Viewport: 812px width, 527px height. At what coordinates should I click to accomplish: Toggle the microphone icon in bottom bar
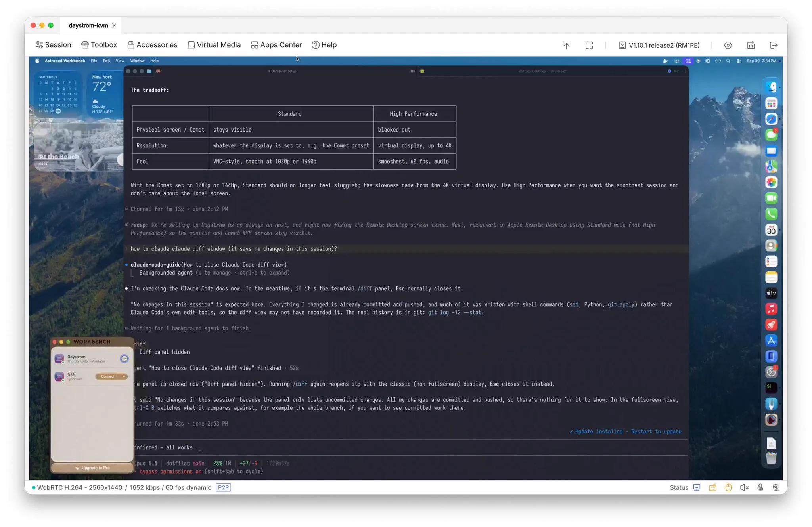pos(760,487)
